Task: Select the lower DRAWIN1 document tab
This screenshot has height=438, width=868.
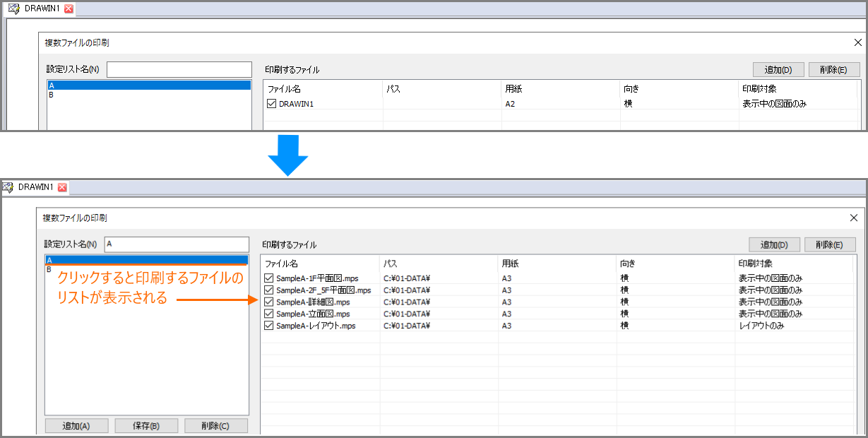Action: pos(35,187)
